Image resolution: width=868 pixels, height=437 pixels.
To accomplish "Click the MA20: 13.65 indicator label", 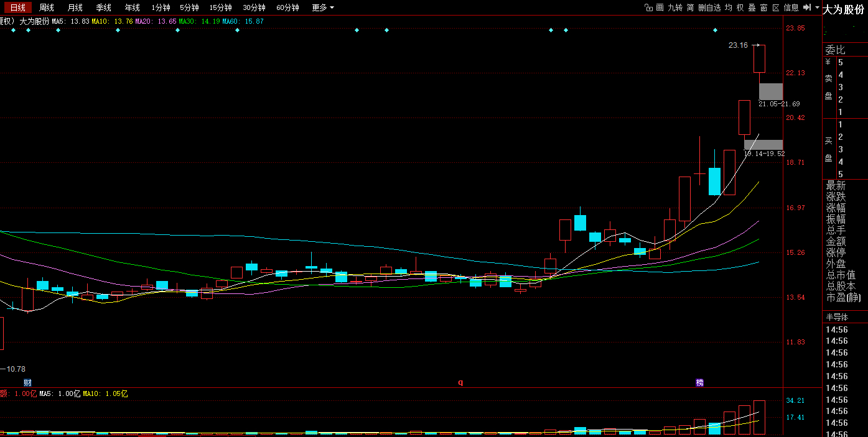I will (156, 21).
